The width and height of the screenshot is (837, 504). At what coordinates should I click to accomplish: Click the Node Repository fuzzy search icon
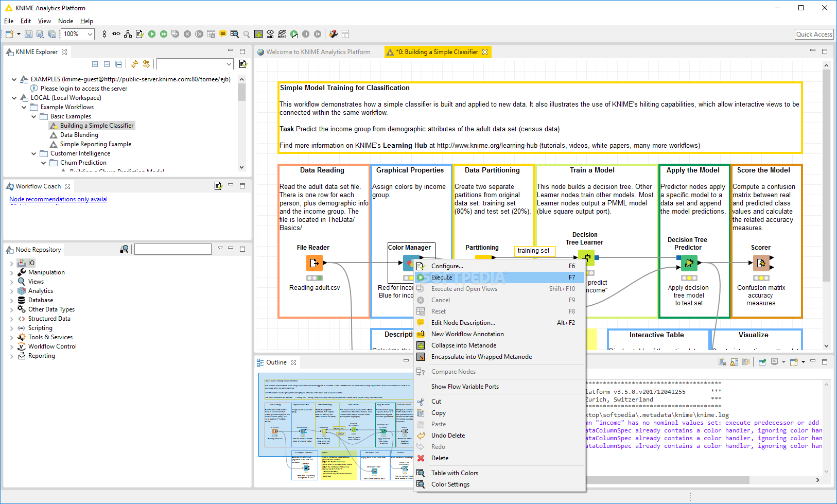tap(124, 249)
